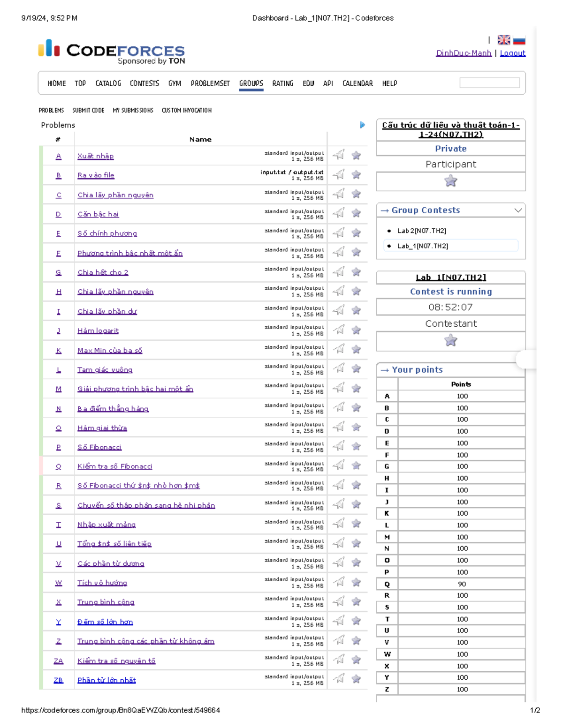Viewport: 563px width, 728px height.
Task: Open the PROBLEMSET menu item
Action: (210, 83)
